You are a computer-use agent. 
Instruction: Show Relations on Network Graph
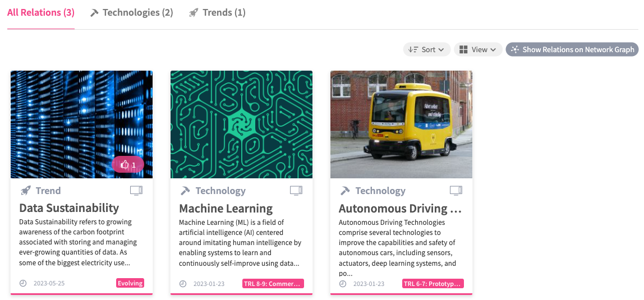(x=572, y=49)
